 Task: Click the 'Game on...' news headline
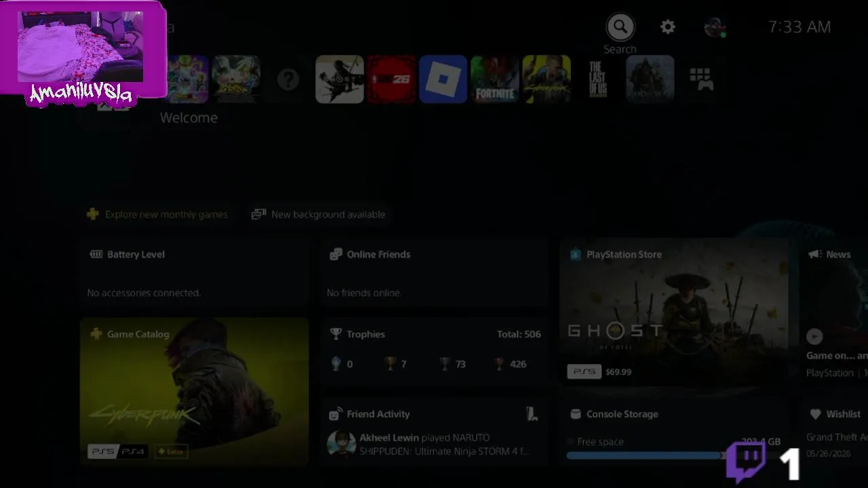[837, 356]
